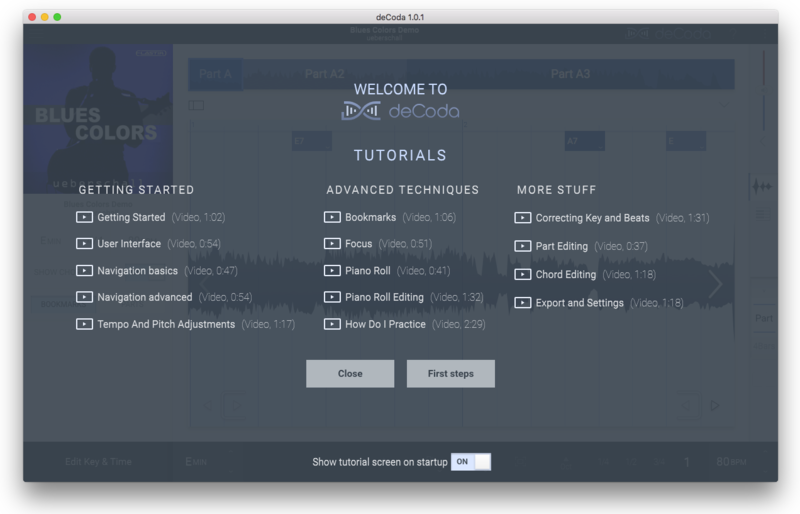Select Navigation basics tutorial title
The height and width of the screenshot is (514, 800).
pos(137,271)
